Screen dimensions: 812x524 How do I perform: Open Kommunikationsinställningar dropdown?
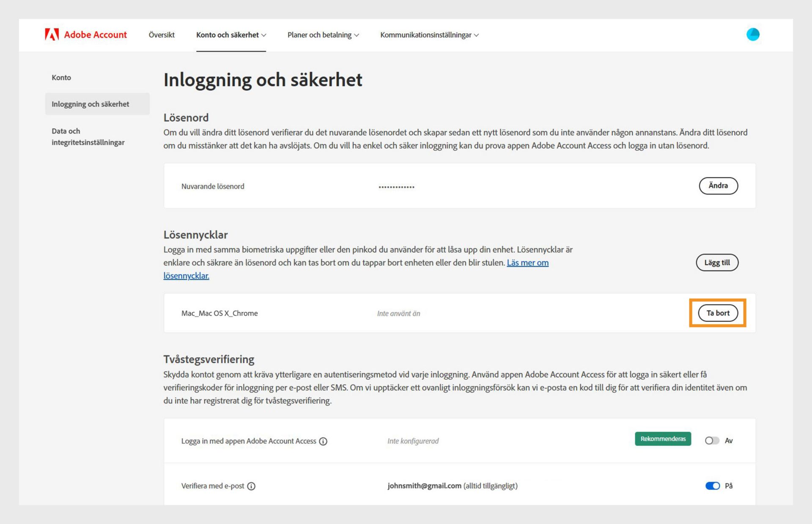429,35
